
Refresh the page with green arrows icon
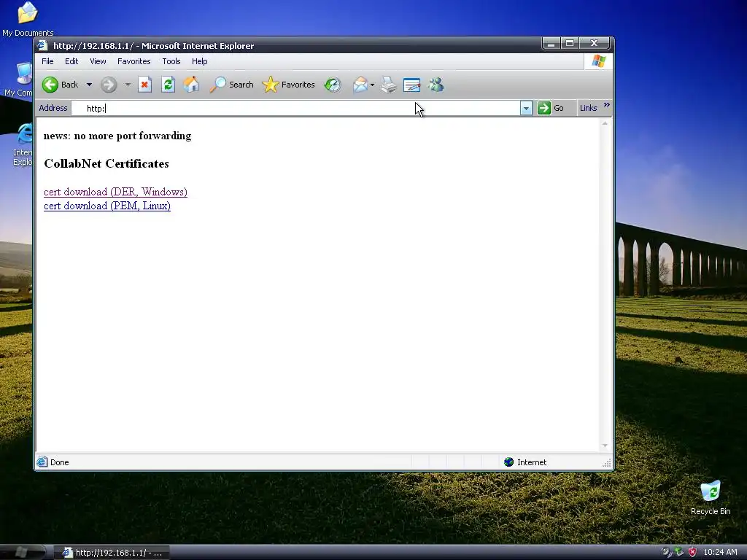(168, 85)
